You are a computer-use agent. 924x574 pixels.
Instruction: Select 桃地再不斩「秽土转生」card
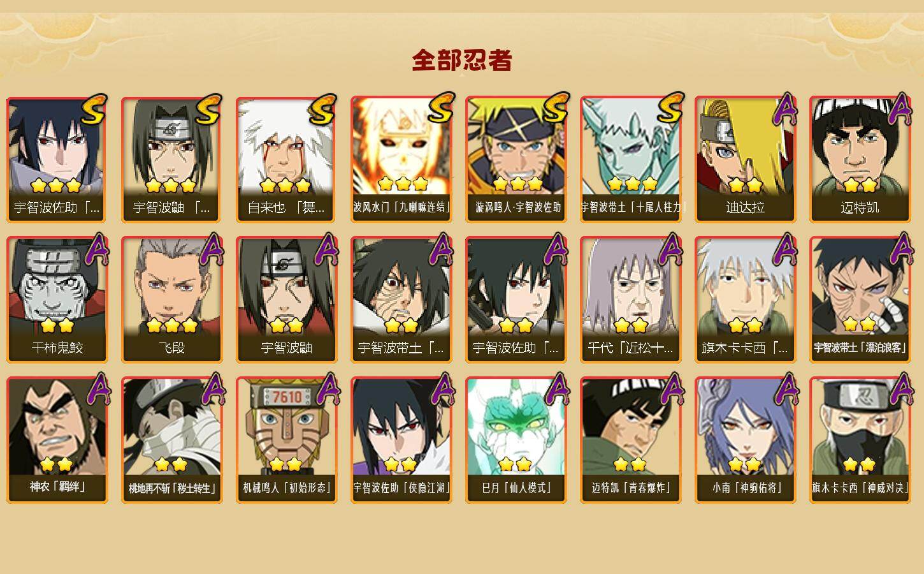[171, 440]
